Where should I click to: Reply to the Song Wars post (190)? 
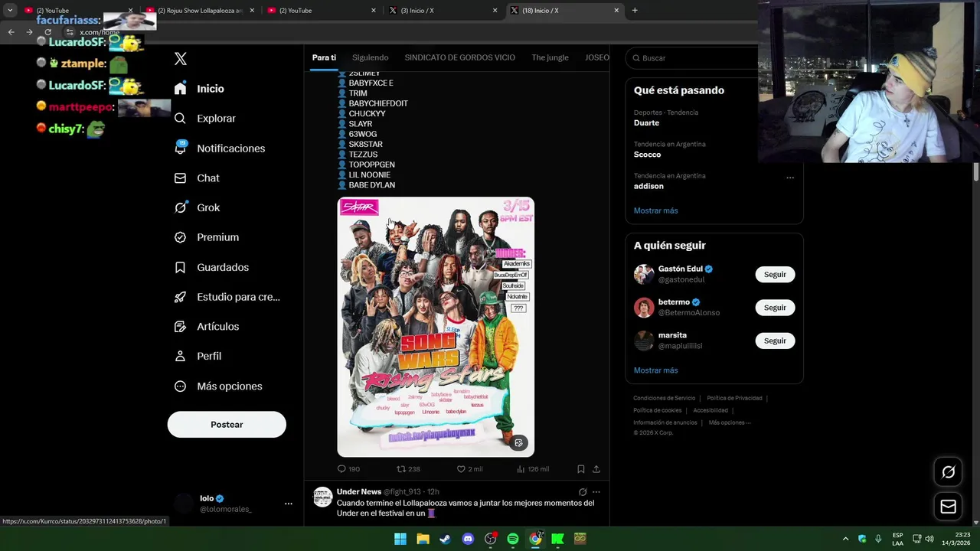click(348, 469)
